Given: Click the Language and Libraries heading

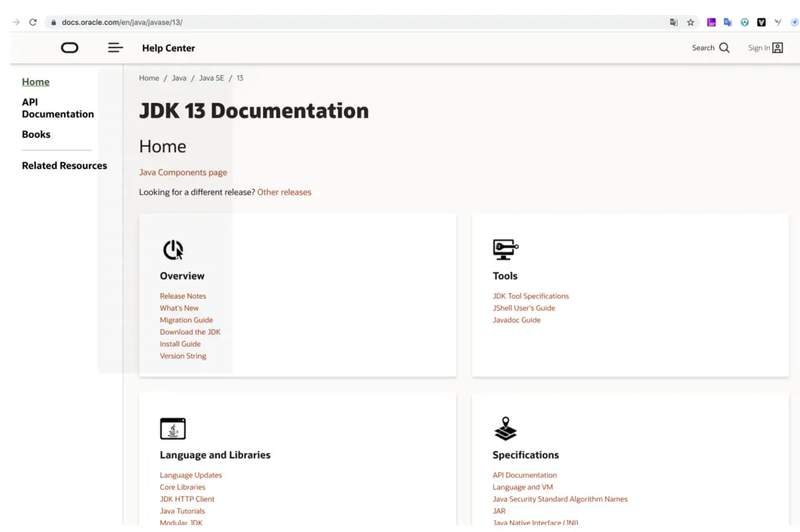Looking at the screenshot, I should (x=215, y=455).
